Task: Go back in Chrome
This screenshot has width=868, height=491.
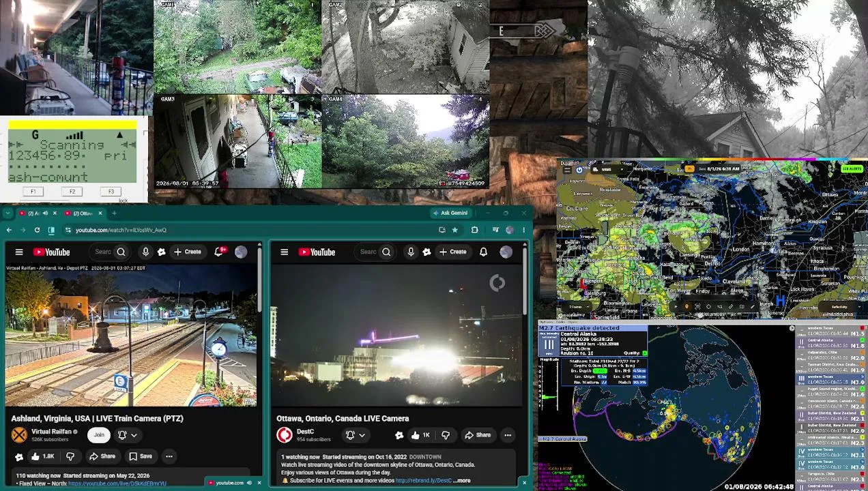Action: (9, 230)
